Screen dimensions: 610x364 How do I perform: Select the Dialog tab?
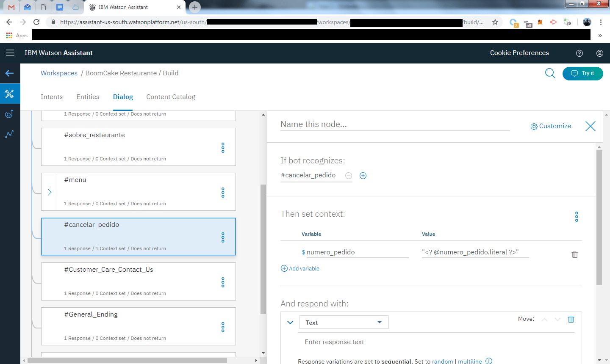123,97
